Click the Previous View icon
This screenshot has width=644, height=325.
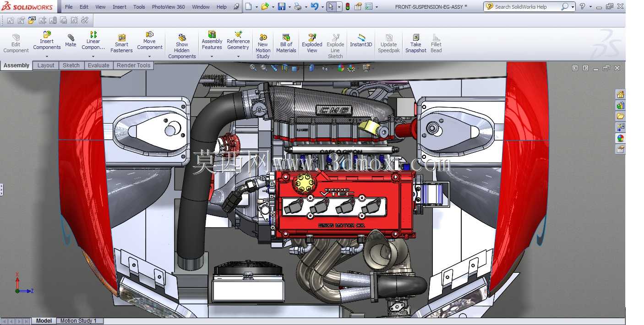click(274, 68)
